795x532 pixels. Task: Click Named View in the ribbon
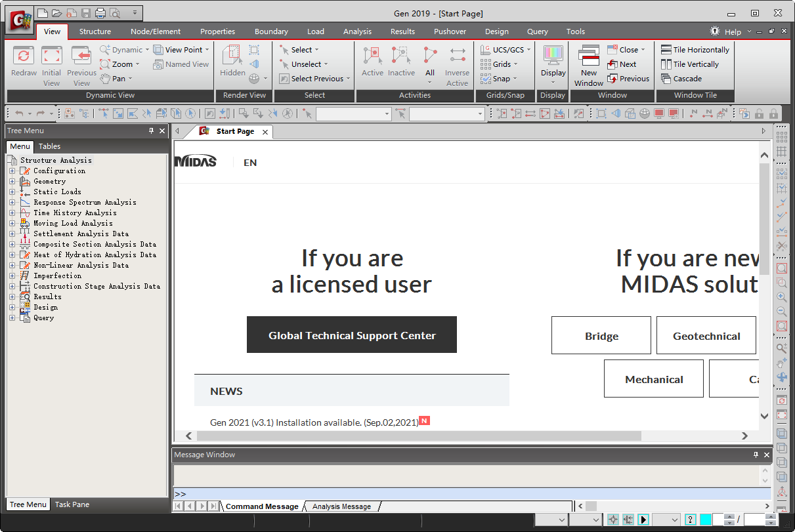coord(181,64)
